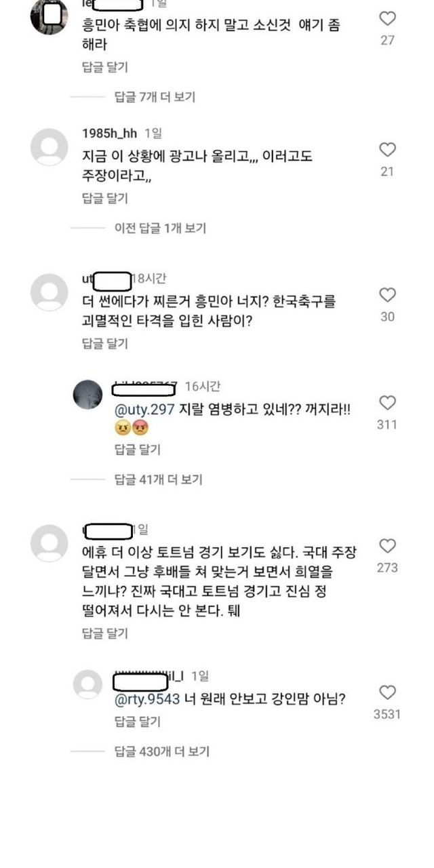This screenshot has height=868, width=434.
Task: Expand 답글 430개 더 보기
Action: click(x=161, y=751)
